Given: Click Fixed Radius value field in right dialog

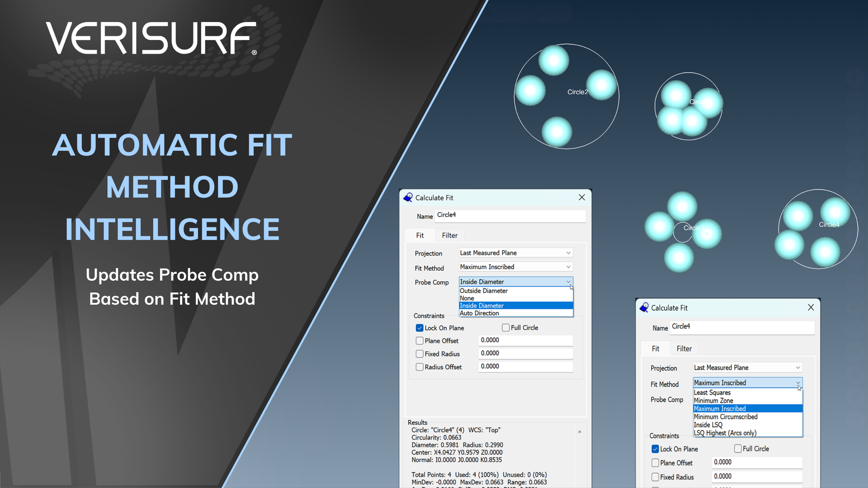Looking at the screenshot, I should (757, 476).
